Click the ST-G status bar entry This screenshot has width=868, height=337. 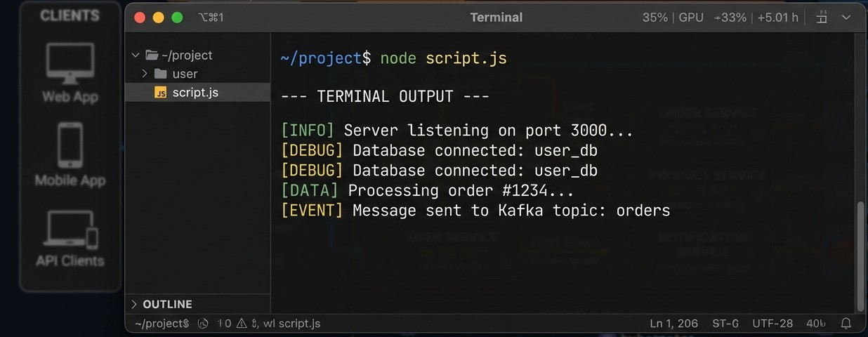[725, 323]
